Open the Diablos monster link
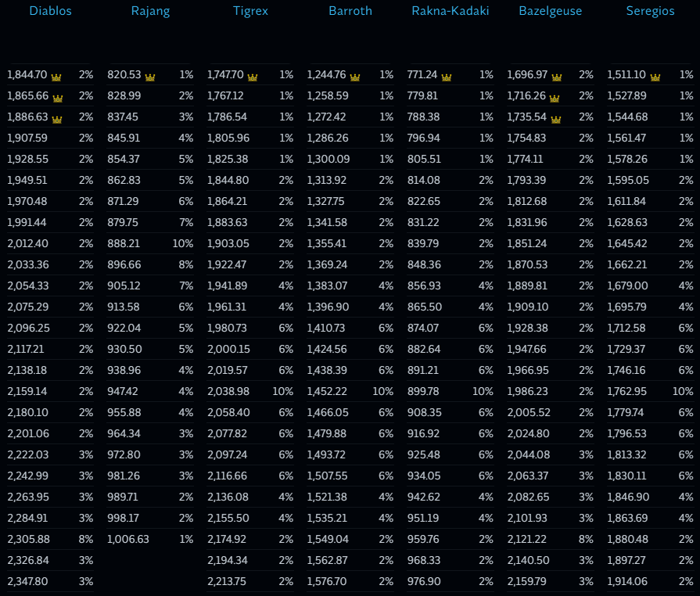This screenshot has width=700, height=596. click(x=50, y=11)
